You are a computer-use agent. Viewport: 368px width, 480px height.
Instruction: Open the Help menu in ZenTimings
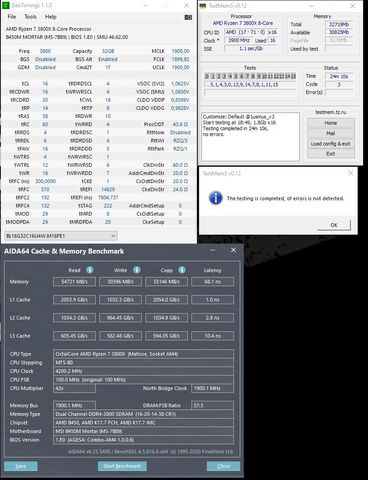click(51, 17)
